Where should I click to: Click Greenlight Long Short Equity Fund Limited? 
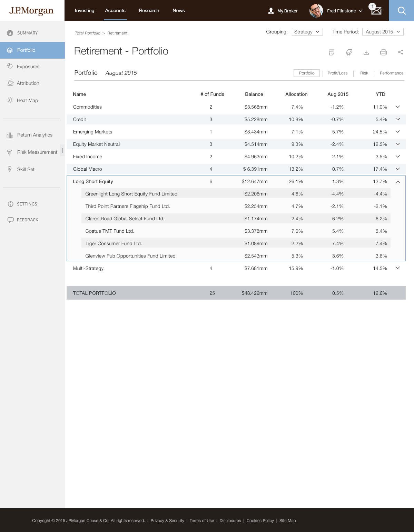pyautogui.click(x=131, y=194)
